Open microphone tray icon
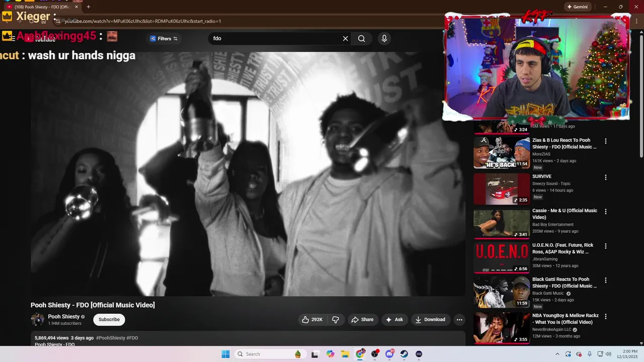Image resolution: width=644 pixels, height=362 pixels. click(x=590, y=354)
